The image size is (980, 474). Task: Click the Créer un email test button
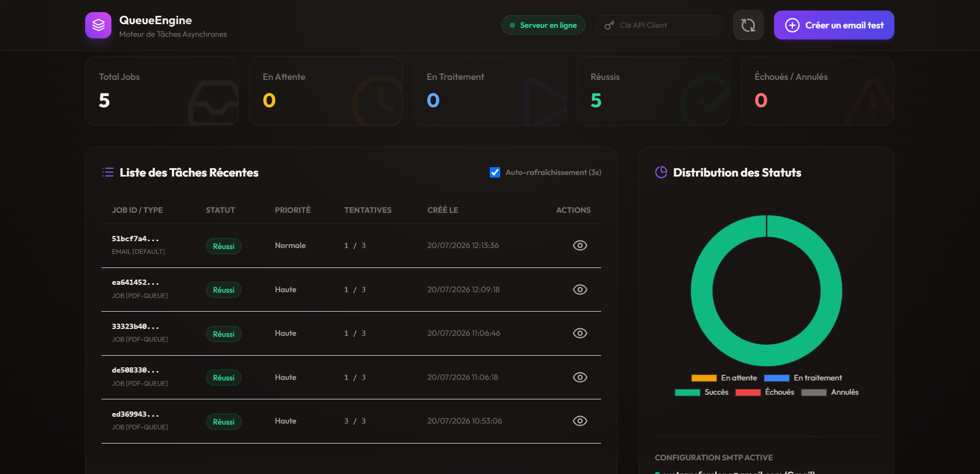834,25
